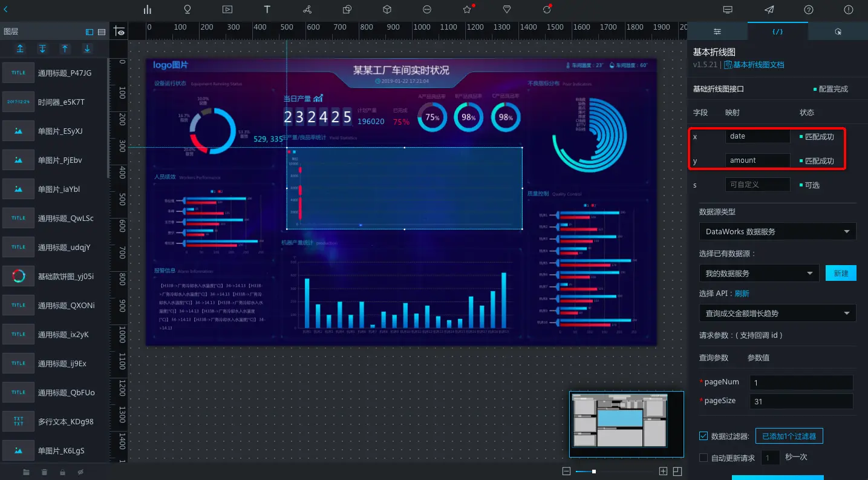Click the 已添加1个过滤器 button
This screenshot has width=868, height=480.
click(x=789, y=436)
